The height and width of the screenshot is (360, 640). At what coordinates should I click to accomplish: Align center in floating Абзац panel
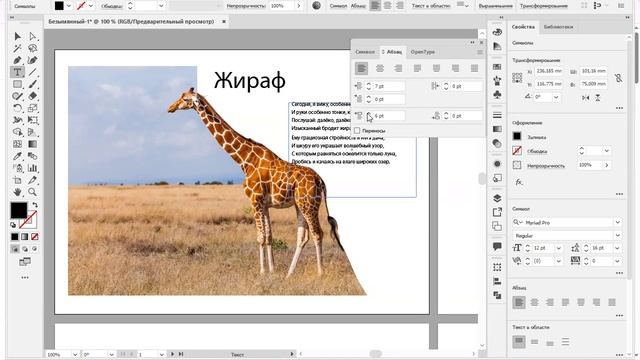click(380, 68)
